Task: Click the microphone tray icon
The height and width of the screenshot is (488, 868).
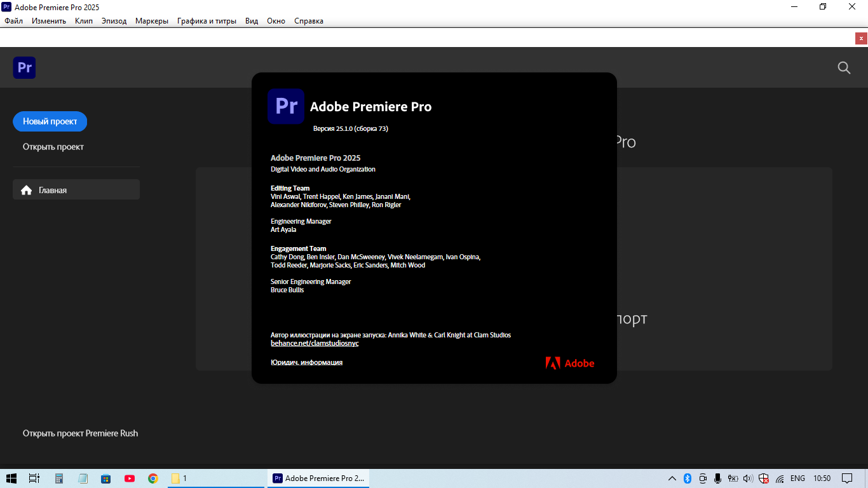Action: click(717, 478)
